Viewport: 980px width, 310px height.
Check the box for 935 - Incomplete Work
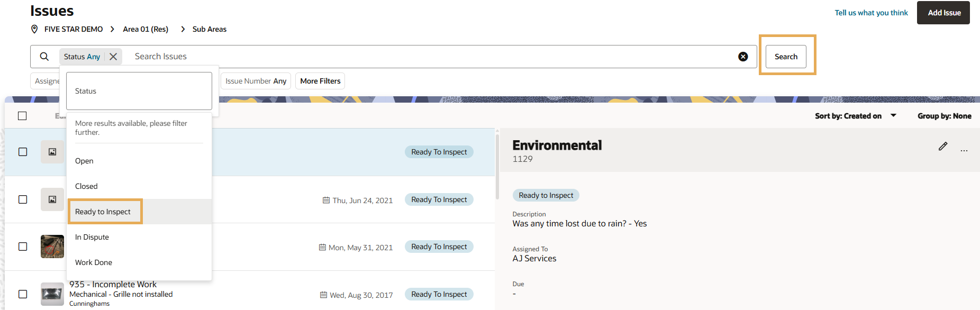coord(23,294)
